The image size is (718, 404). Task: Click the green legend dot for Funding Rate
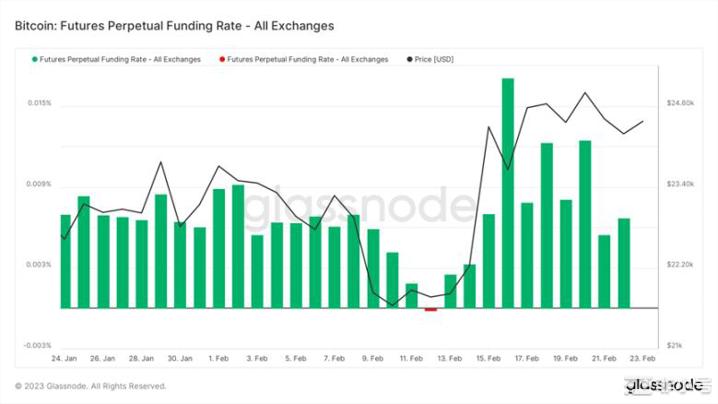pyautogui.click(x=36, y=60)
